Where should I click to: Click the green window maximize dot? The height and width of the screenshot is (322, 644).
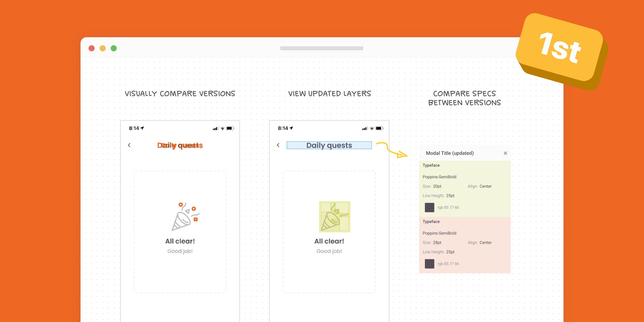[114, 48]
